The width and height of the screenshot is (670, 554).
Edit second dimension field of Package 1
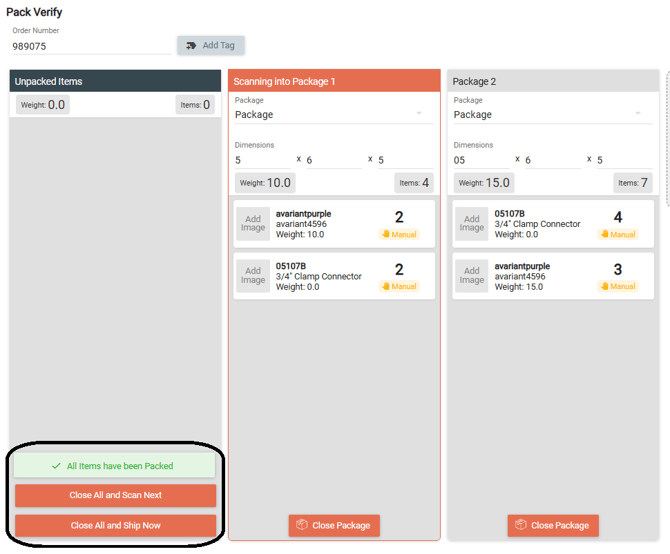coord(334,160)
